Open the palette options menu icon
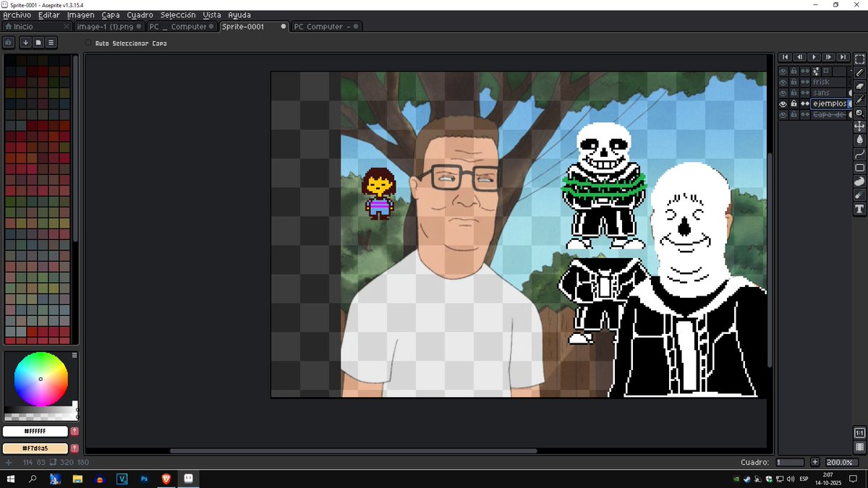 (51, 43)
